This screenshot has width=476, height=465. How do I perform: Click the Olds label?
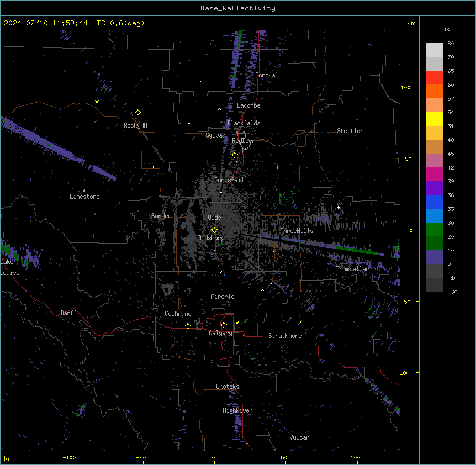214,218
